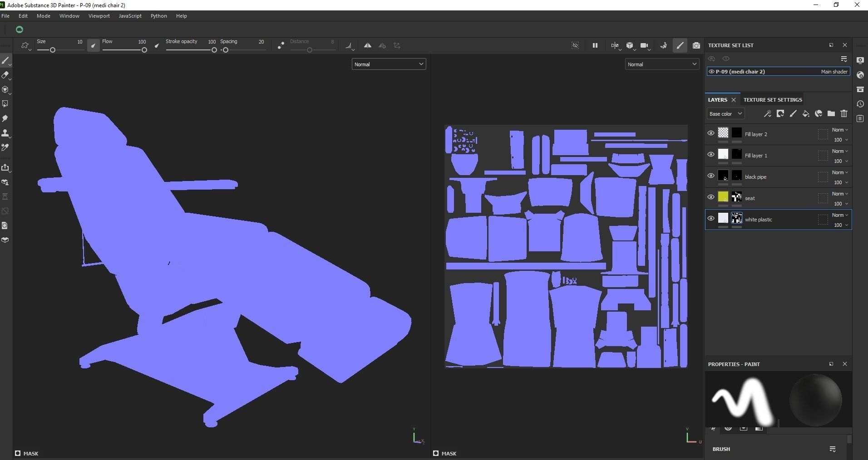Screen dimensions: 868x460
Task: Hide the Fill layer 2 layer
Action: [711, 133]
